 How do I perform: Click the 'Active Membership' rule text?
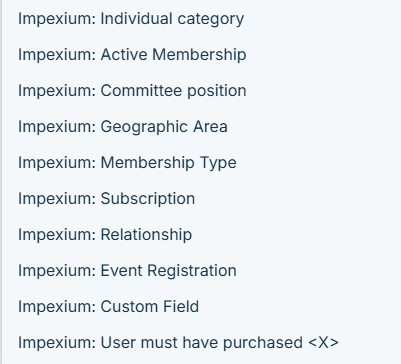tap(173, 55)
